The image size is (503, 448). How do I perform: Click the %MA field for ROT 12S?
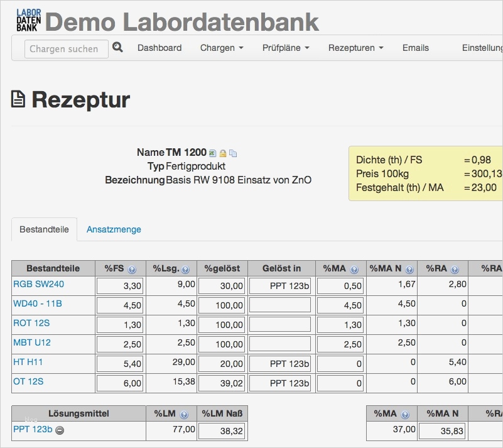coord(340,325)
